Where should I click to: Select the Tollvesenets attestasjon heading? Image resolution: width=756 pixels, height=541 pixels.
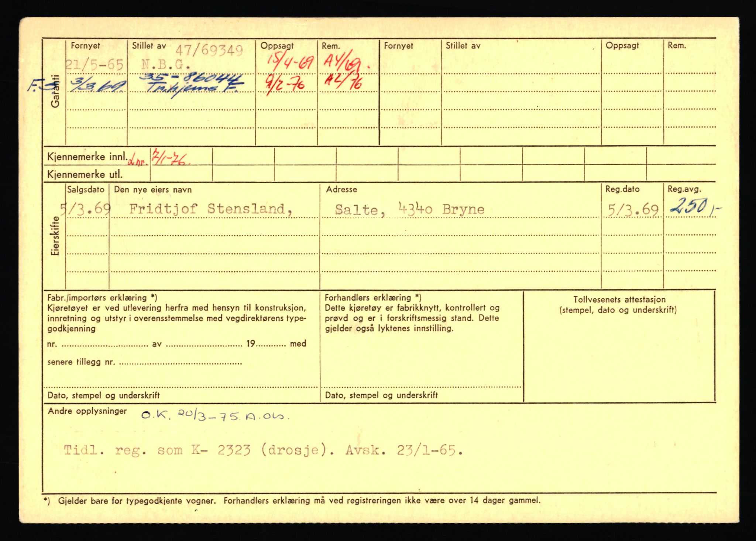pyautogui.click(x=619, y=299)
